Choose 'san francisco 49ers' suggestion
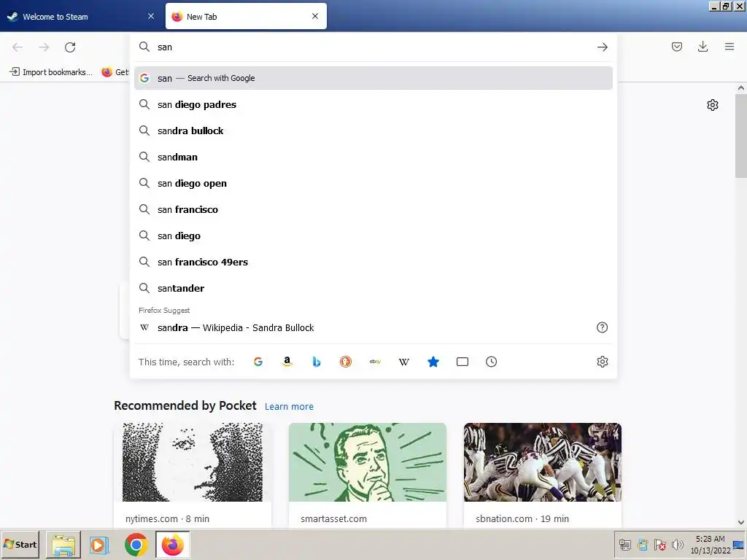This screenshot has width=747, height=560. click(x=373, y=262)
